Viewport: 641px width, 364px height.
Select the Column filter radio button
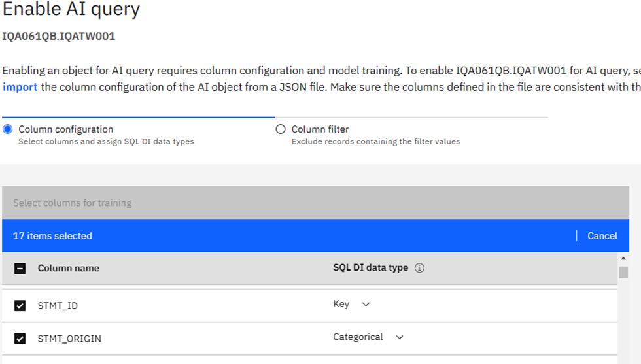coord(281,129)
